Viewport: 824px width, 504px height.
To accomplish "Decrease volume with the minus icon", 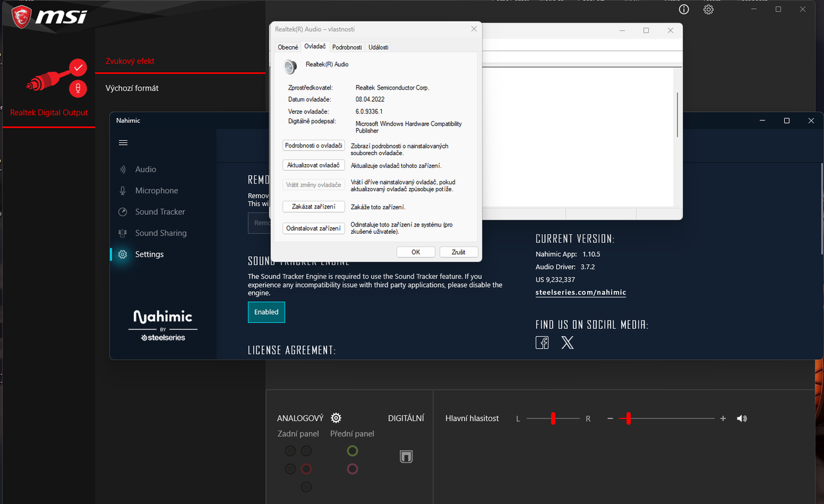I will pyautogui.click(x=610, y=418).
